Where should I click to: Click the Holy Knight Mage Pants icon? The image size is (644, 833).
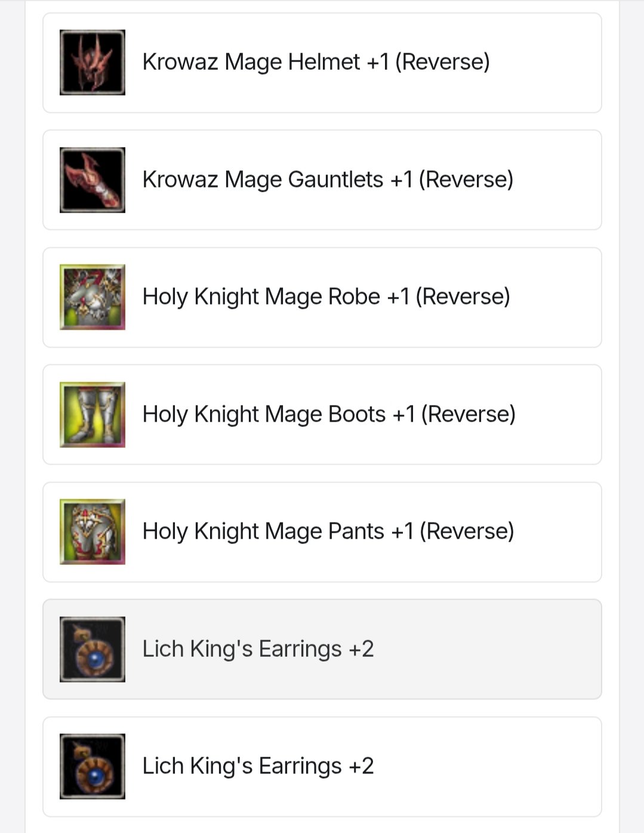(x=93, y=531)
